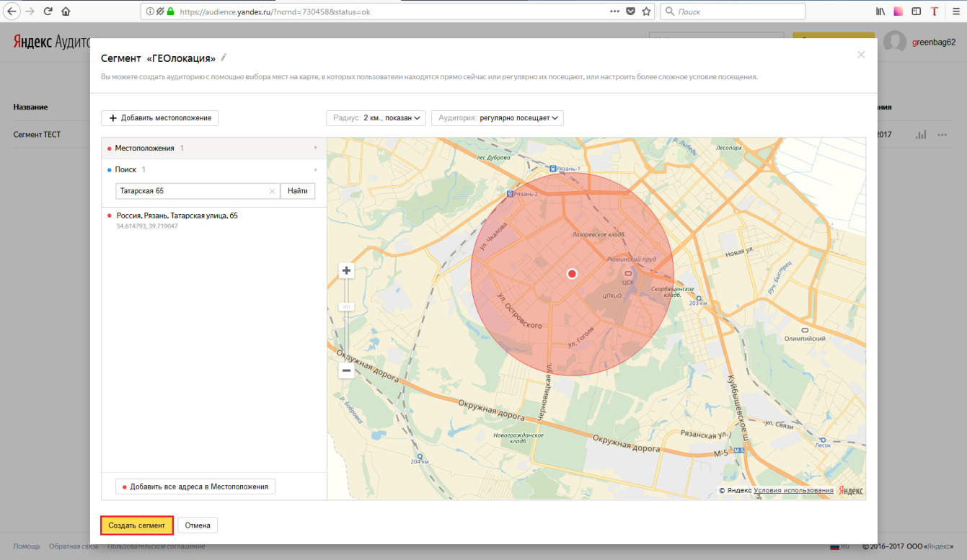Screen dimensions: 967x560
Task: Click the 204 км marker on map
Action: click(x=420, y=458)
